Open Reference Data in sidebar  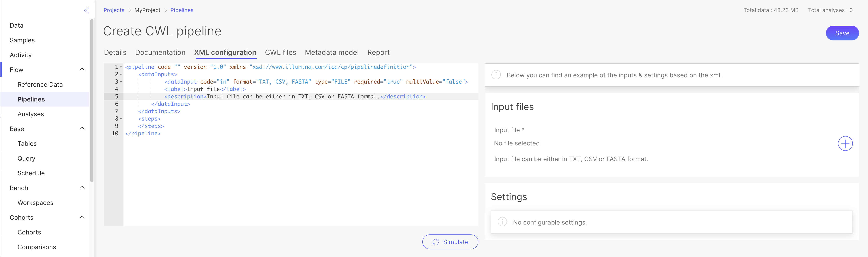[40, 84]
